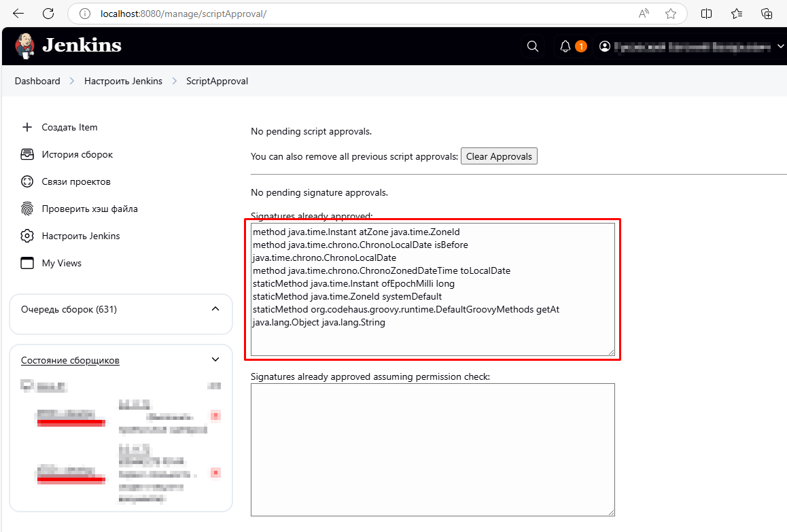Click the empty permission check signatures box
787x532 pixels.
pyautogui.click(x=432, y=449)
